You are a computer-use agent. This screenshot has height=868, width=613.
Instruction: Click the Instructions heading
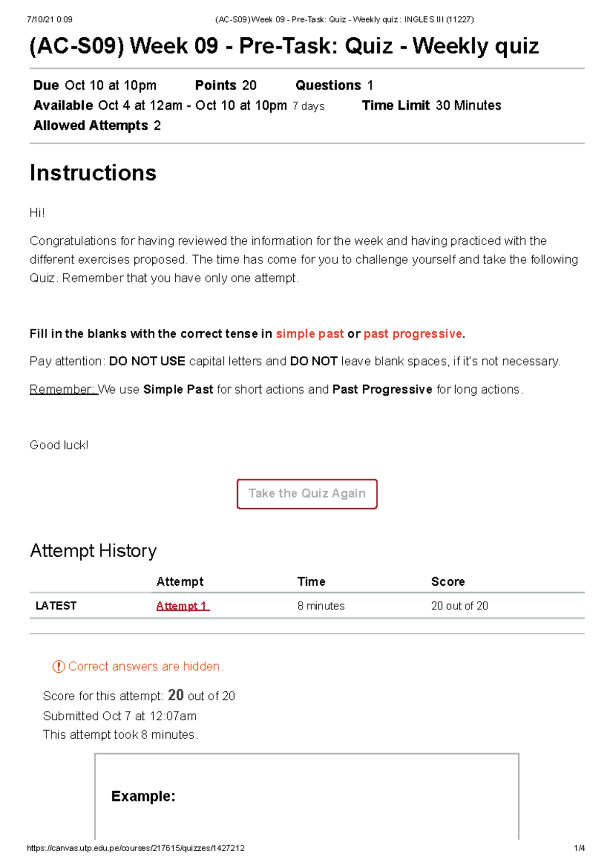point(93,173)
